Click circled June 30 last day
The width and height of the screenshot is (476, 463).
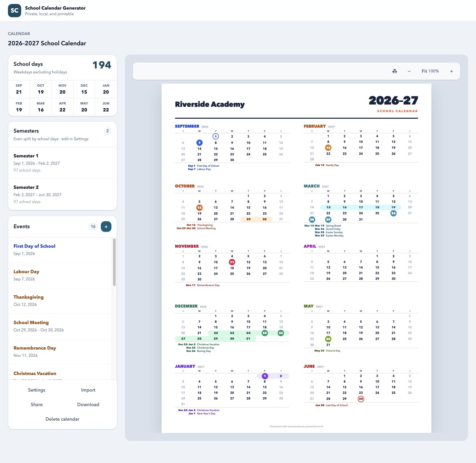click(361, 399)
